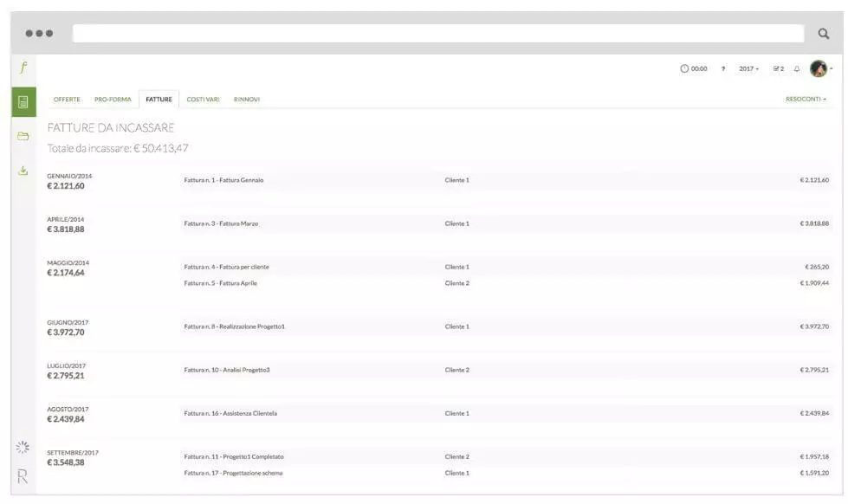Click the browser address bar field

pyautogui.click(x=437, y=34)
